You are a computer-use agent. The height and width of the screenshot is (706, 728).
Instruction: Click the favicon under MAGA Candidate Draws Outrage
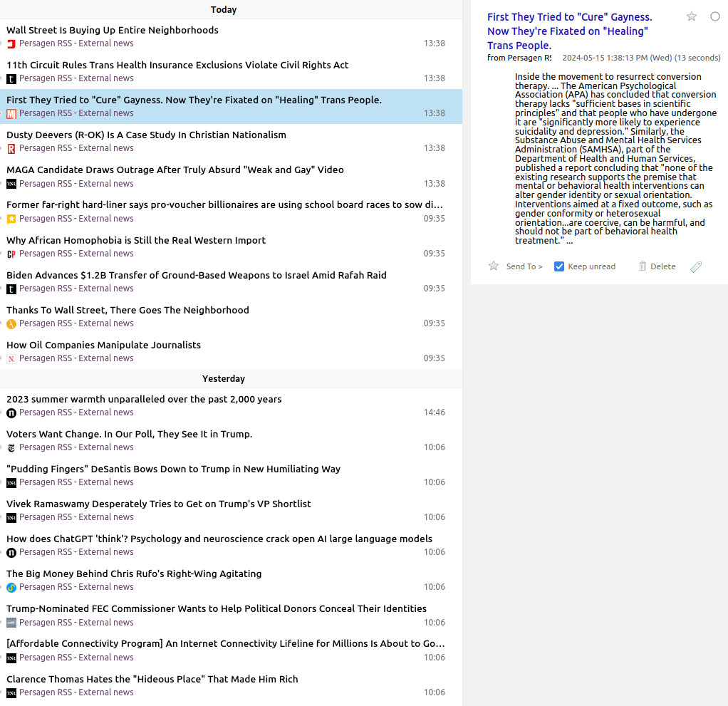(x=11, y=184)
